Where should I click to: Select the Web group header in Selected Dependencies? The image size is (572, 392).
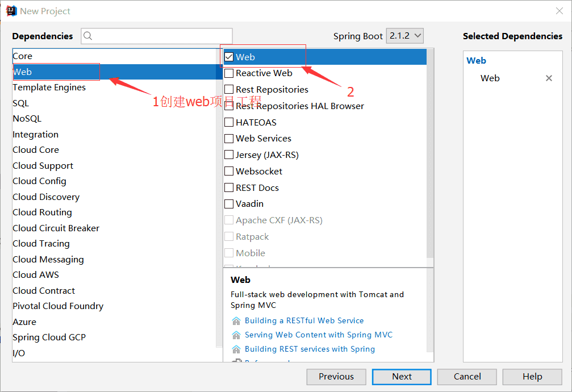[476, 61]
